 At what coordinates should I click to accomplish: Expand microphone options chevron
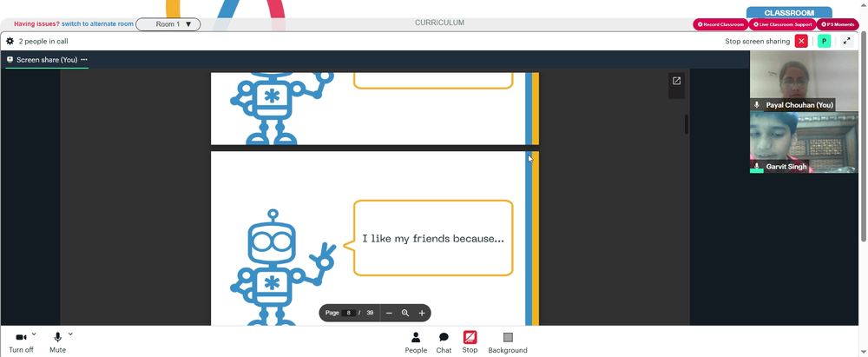(x=70, y=334)
